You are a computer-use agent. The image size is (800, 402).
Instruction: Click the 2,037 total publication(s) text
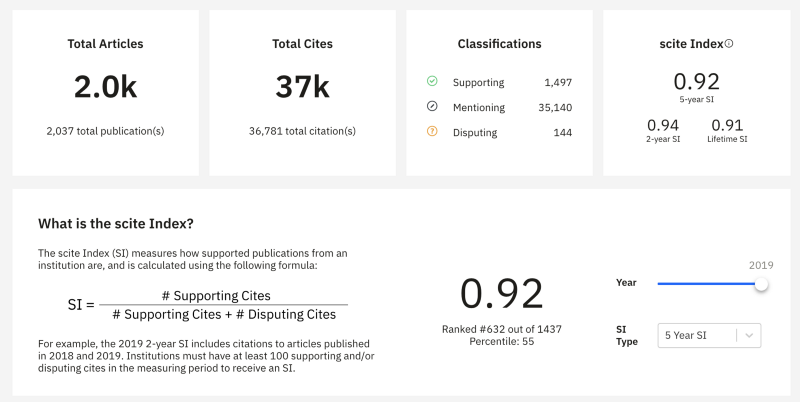[x=105, y=131]
